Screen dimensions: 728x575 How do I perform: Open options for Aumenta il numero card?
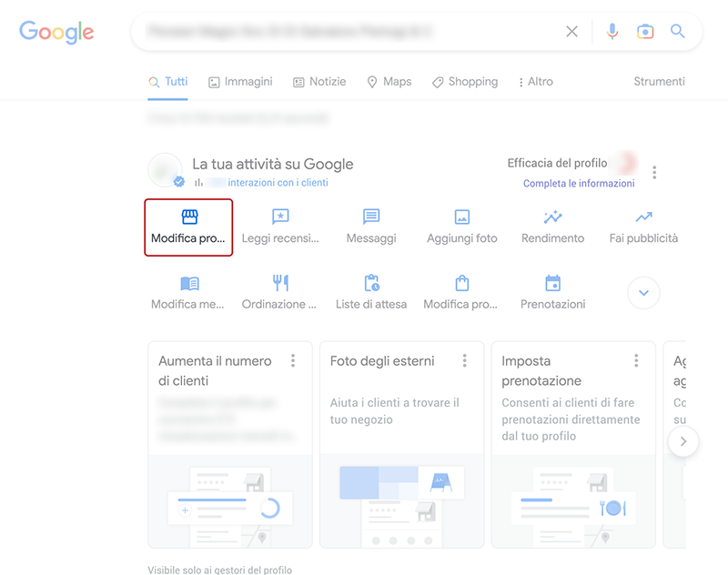point(293,360)
